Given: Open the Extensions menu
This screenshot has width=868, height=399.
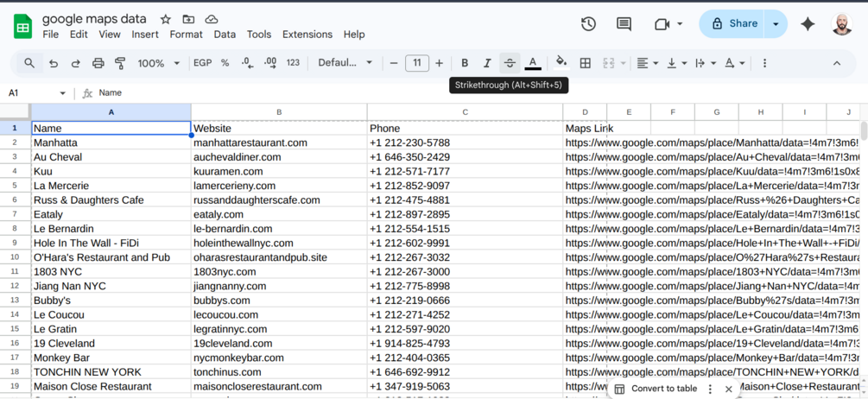Looking at the screenshot, I should pos(307,35).
